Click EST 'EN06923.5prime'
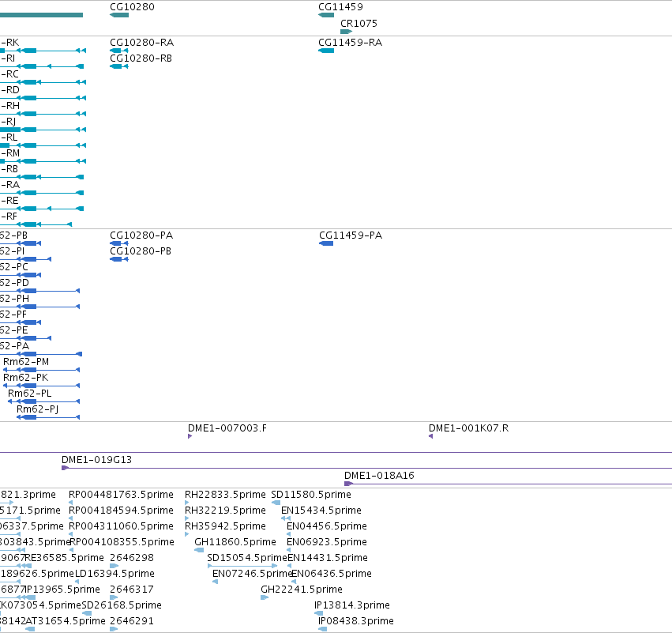The height and width of the screenshot is (633, 672). [x=327, y=542]
